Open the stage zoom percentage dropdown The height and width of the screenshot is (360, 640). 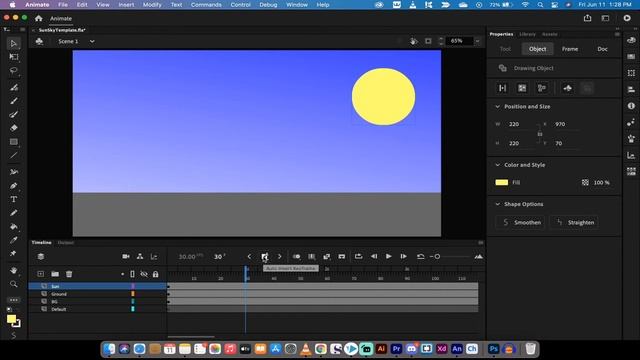click(477, 41)
